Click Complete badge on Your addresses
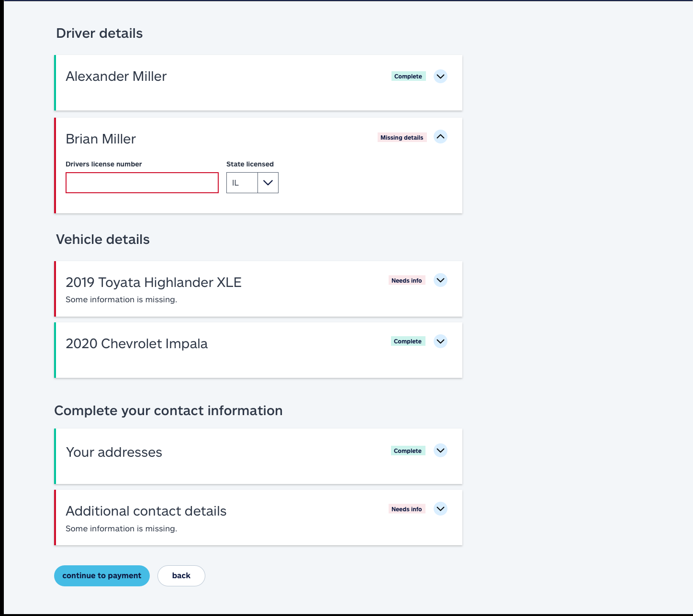Screen dimensions: 693x616 (408, 451)
